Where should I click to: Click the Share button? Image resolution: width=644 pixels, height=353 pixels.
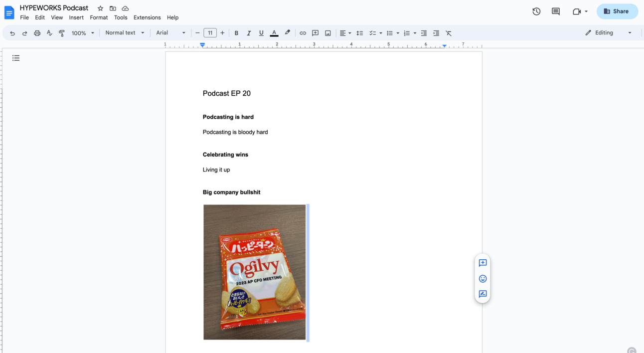[617, 11]
